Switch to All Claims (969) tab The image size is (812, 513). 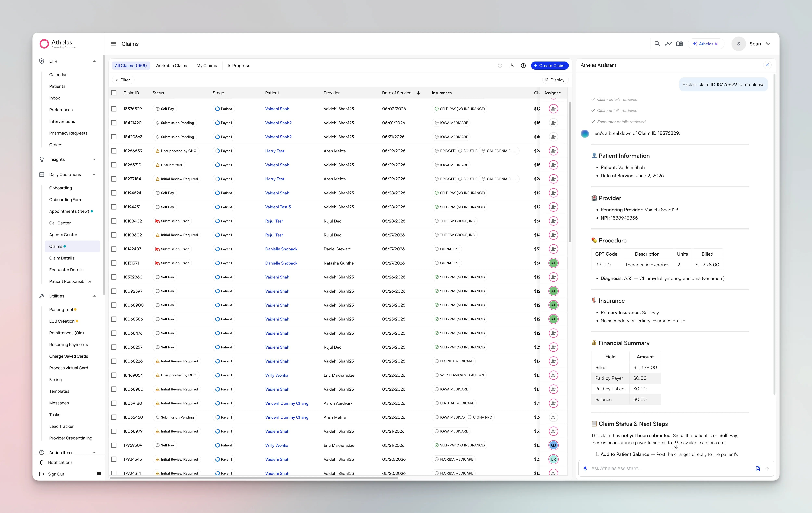(131, 65)
